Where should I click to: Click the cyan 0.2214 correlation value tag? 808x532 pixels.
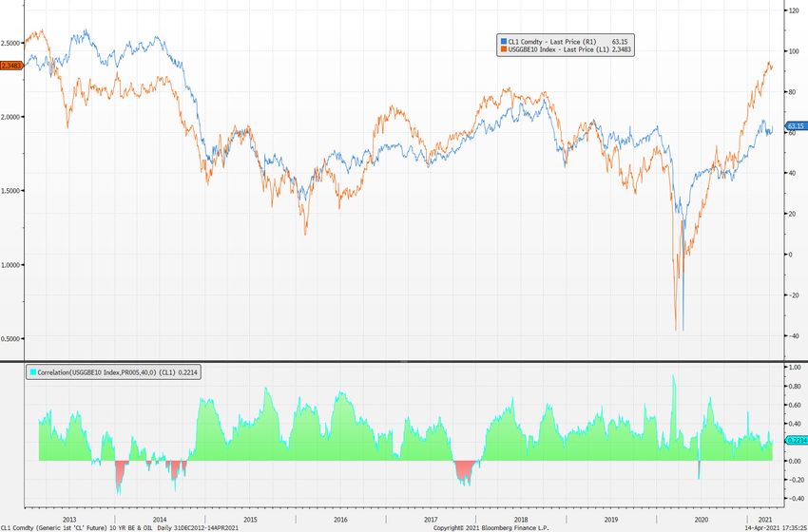coord(796,441)
